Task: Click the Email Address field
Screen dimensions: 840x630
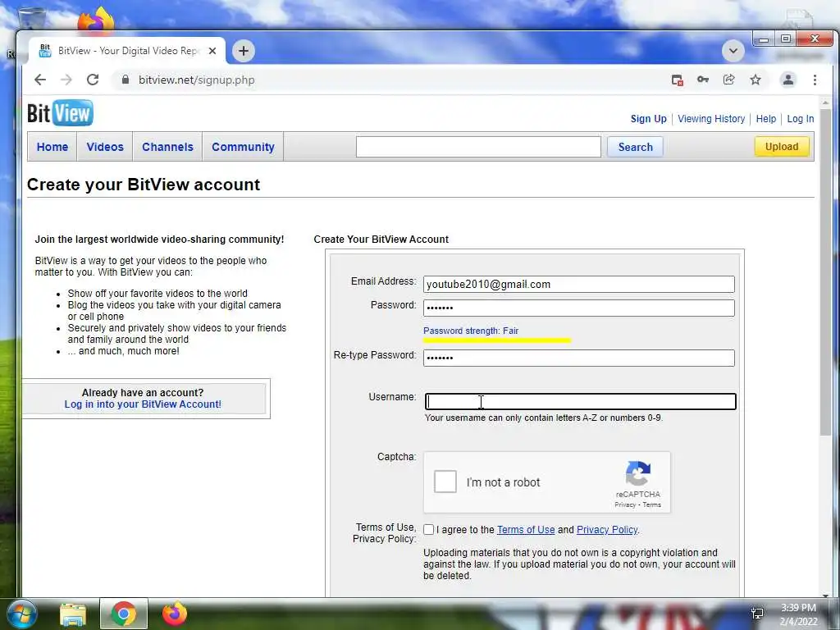Action: click(578, 285)
